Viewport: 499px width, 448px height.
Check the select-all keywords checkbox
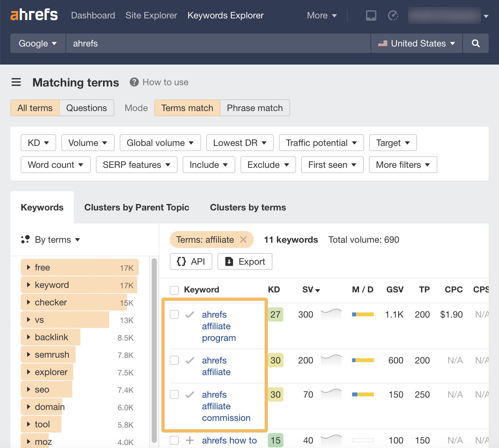point(174,290)
